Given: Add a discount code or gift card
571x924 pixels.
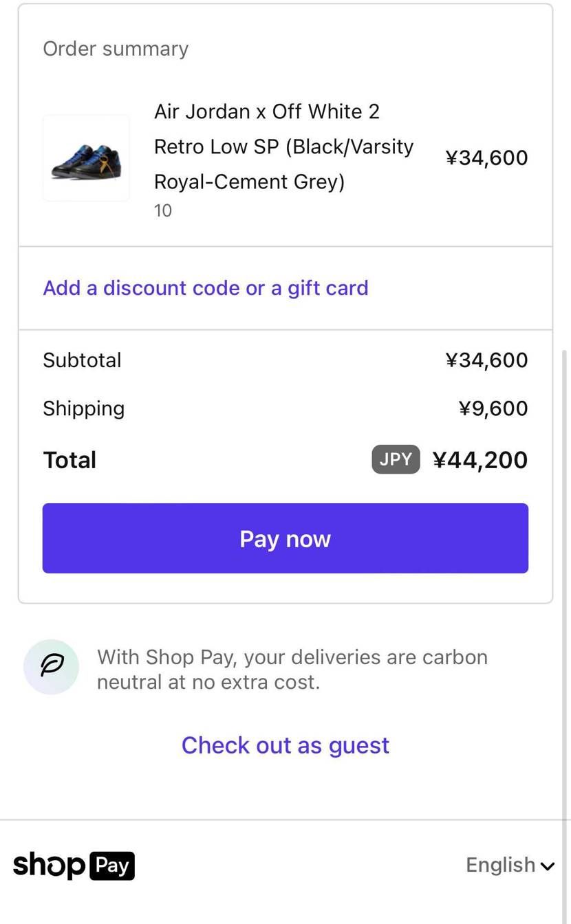Looking at the screenshot, I should 206,287.
